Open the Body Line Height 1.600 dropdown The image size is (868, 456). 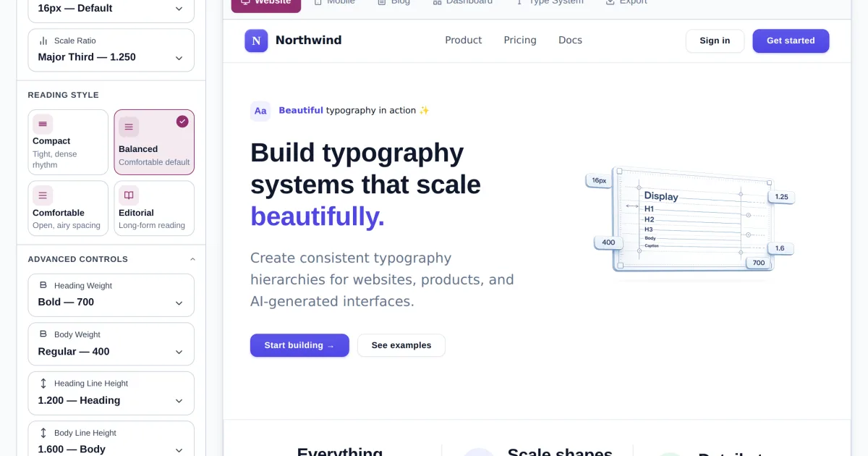coord(111,439)
